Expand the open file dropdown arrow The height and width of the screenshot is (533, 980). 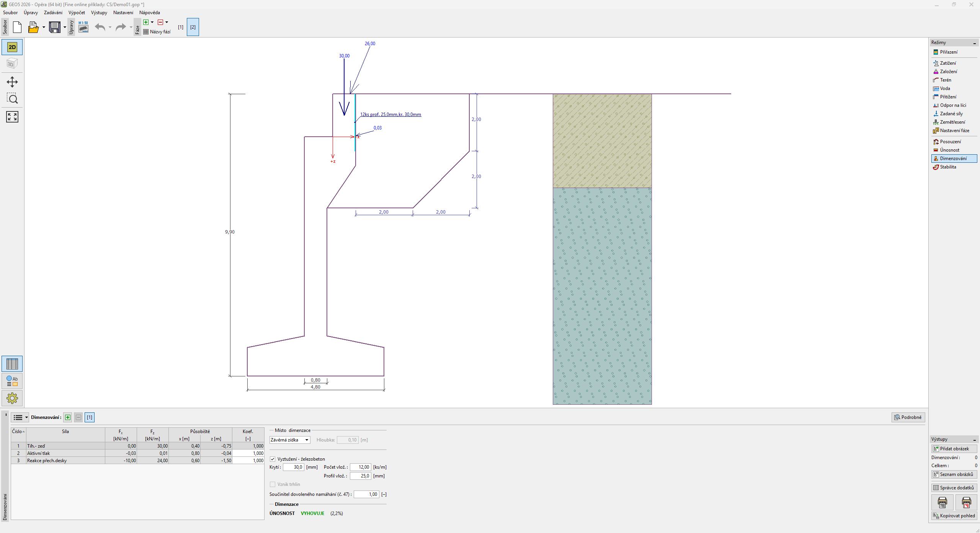pyautogui.click(x=44, y=27)
